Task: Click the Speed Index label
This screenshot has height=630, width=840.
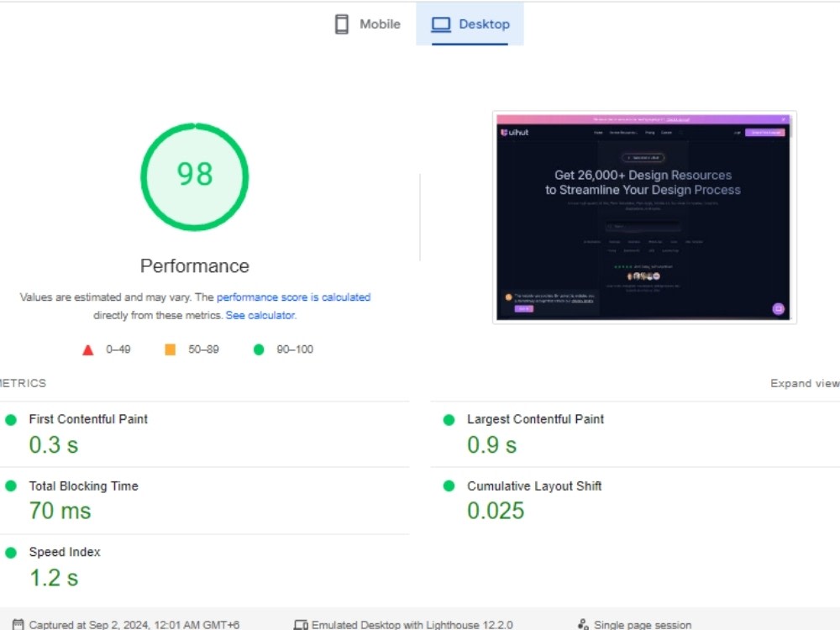Action: click(65, 552)
